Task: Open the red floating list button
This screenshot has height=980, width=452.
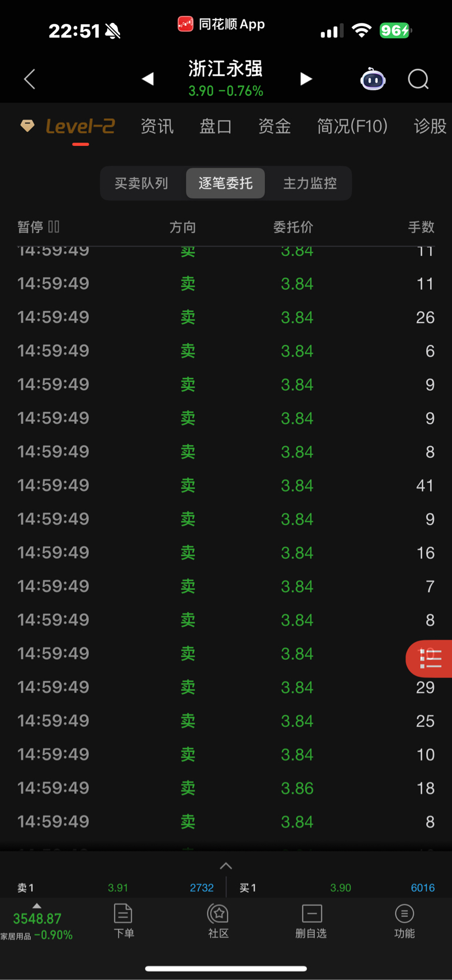Action: point(429,659)
